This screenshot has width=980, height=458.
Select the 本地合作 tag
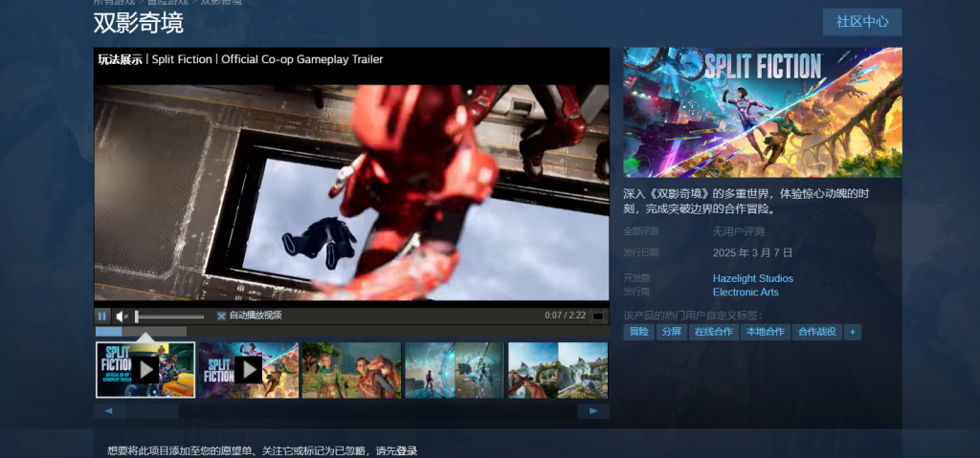766,332
